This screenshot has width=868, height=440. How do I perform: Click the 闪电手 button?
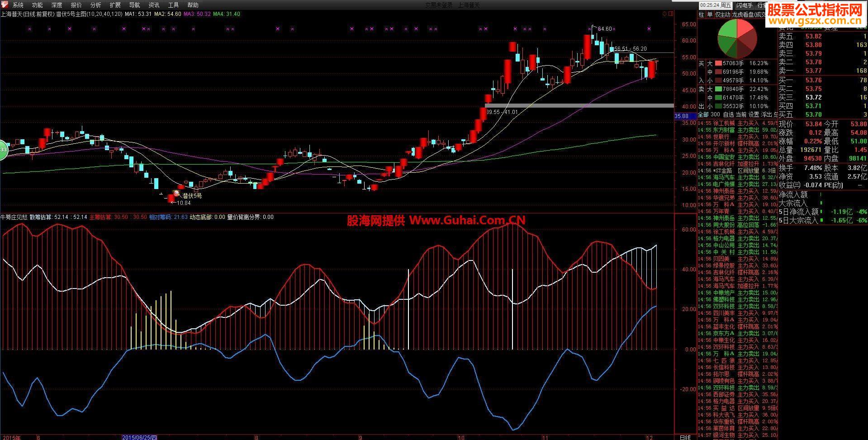coord(745,5)
